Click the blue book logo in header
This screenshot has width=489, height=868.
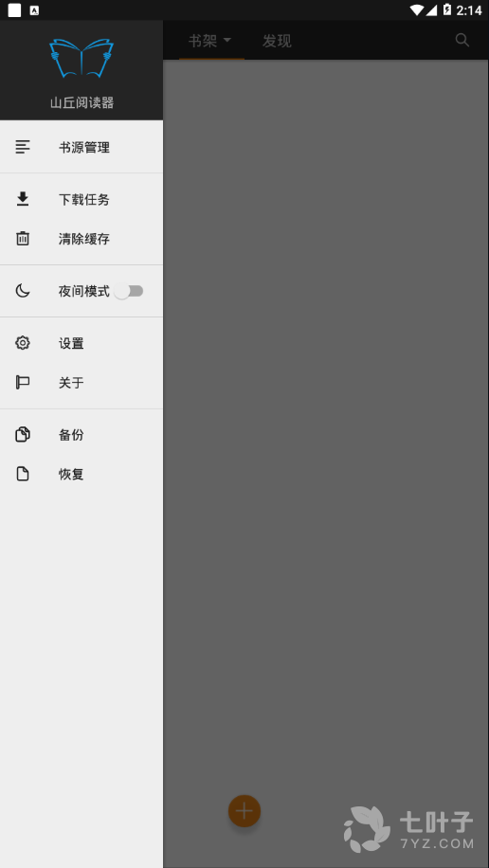pyautogui.click(x=81, y=58)
